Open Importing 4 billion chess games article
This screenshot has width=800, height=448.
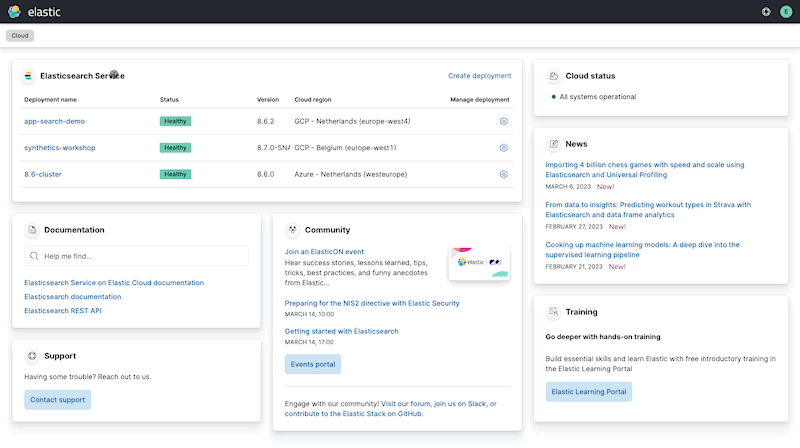645,170
